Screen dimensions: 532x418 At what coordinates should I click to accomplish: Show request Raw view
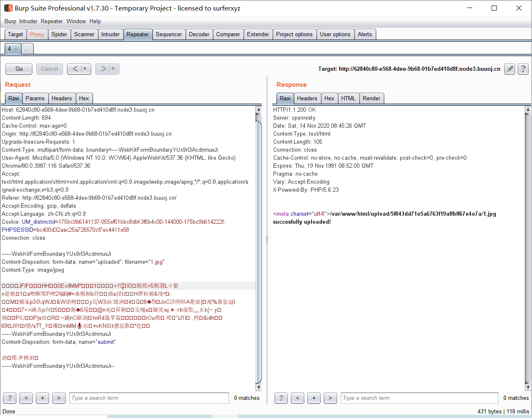tap(14, 99)
